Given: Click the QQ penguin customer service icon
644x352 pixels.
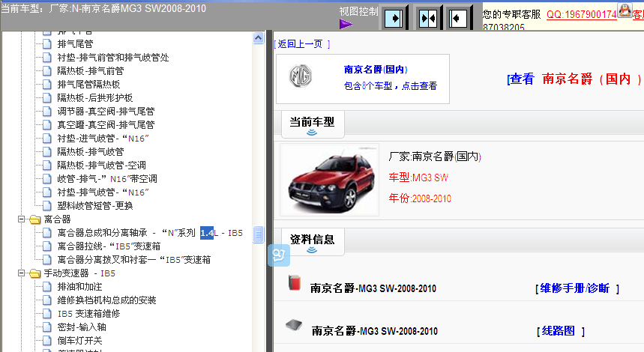Looking at the screenshot, I should 625,10.
